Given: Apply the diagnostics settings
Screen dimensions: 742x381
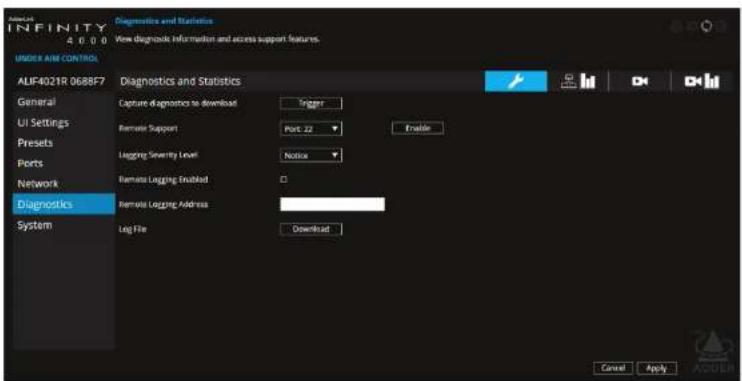Looking at the screenshot, I should coord(656,368).
